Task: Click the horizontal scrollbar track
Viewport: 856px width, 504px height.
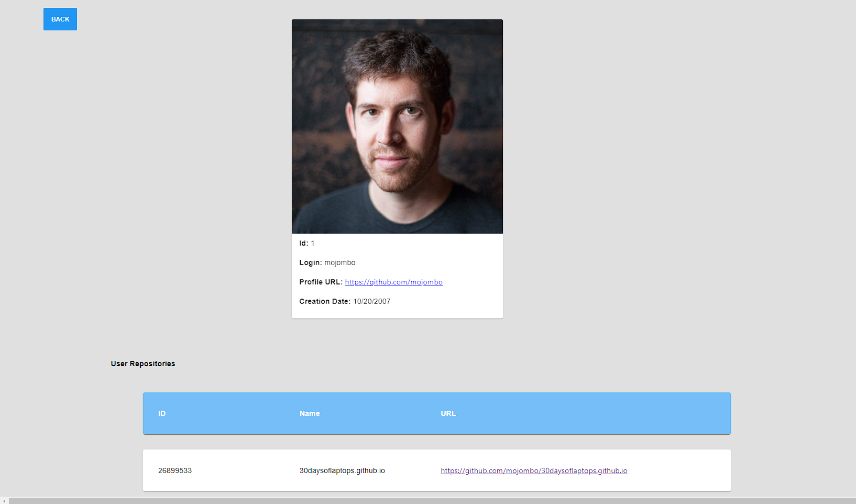Action: click(x=432, y=501)
